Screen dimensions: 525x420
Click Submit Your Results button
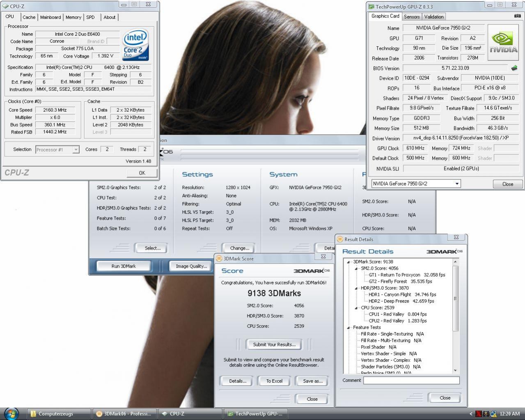(x=274, y=344)
